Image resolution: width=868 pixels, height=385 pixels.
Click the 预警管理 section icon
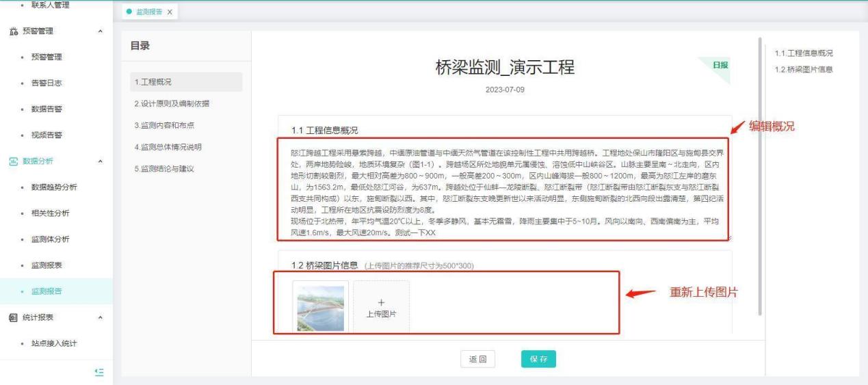13,31
